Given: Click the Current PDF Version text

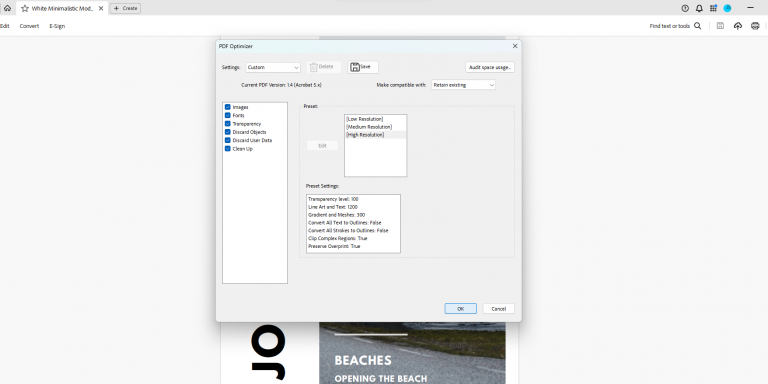Looking at the screenshot, I should point(281,85).
